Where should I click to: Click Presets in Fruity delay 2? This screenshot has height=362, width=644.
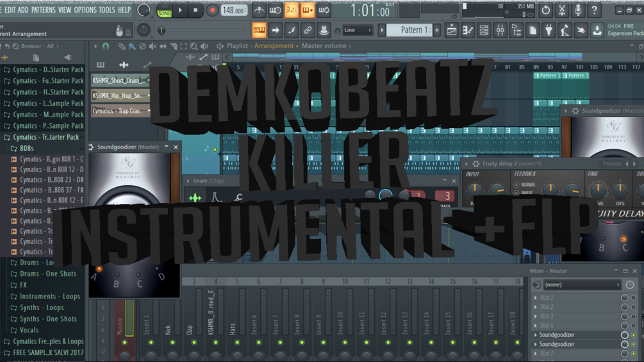pyautogui.click(x=612, y=164)
